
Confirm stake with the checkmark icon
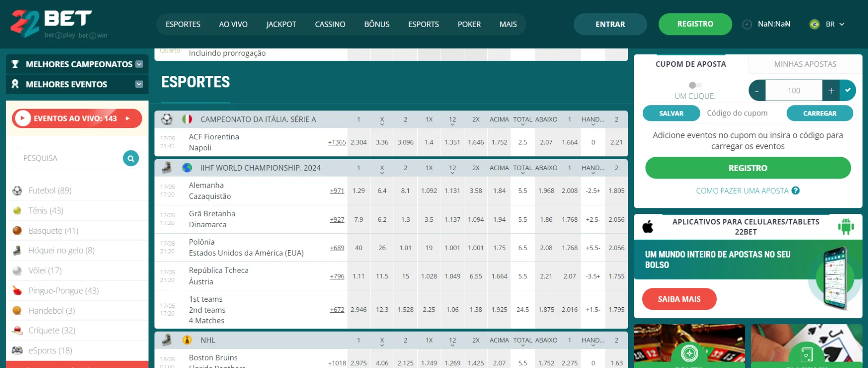pyautogui.click(x=848, y=91)
